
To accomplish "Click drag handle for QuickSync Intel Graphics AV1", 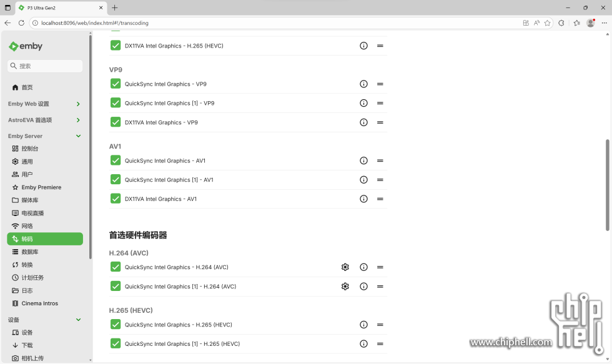I will tap(380, 161).
